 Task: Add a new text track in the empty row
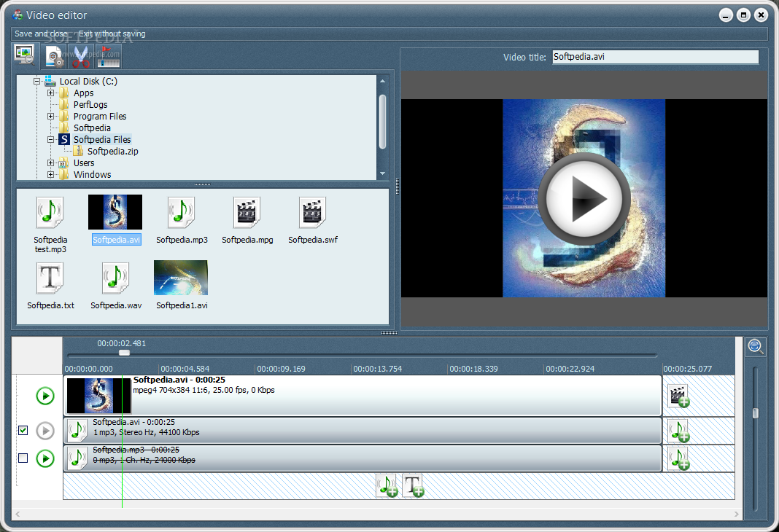pos(413,485)
